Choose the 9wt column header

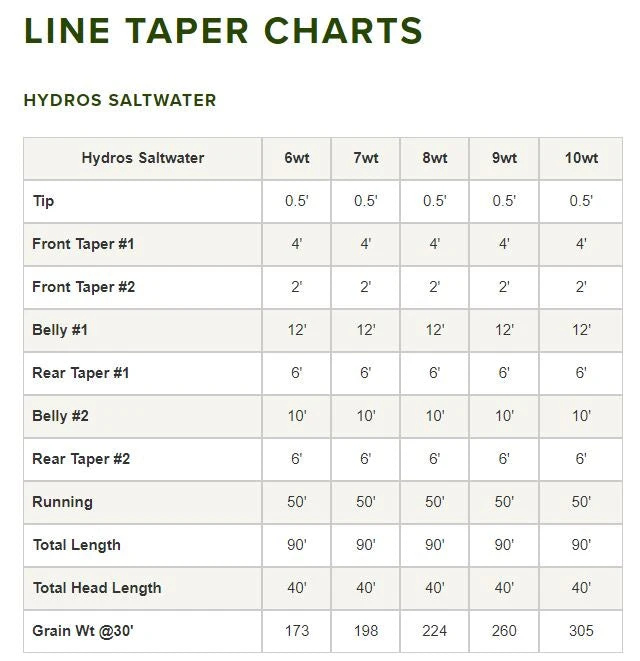coord(504,158)
